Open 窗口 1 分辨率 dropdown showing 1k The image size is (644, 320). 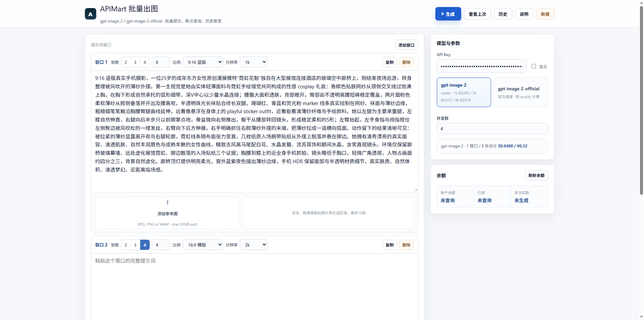254,62
